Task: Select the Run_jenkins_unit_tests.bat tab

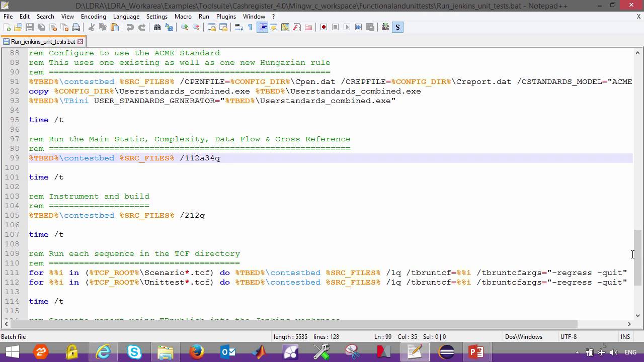Action: pyautogui.click(x=42, y=42)
